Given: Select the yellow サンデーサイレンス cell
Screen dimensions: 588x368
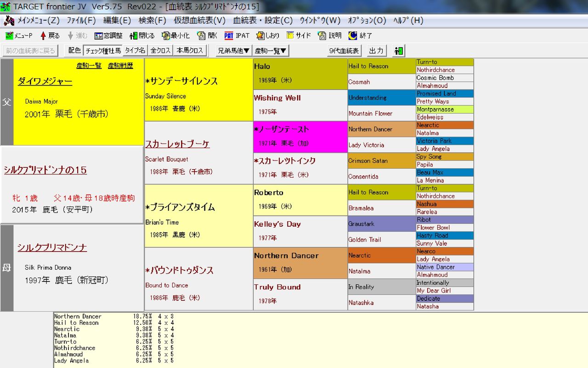Looking at the screenshot, I should click(199, 90).
